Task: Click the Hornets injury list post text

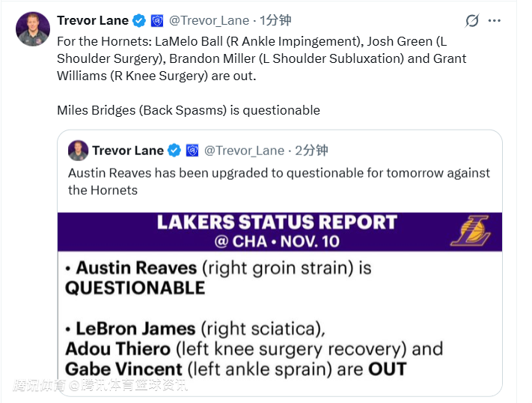Action: [x=262, y=58]
